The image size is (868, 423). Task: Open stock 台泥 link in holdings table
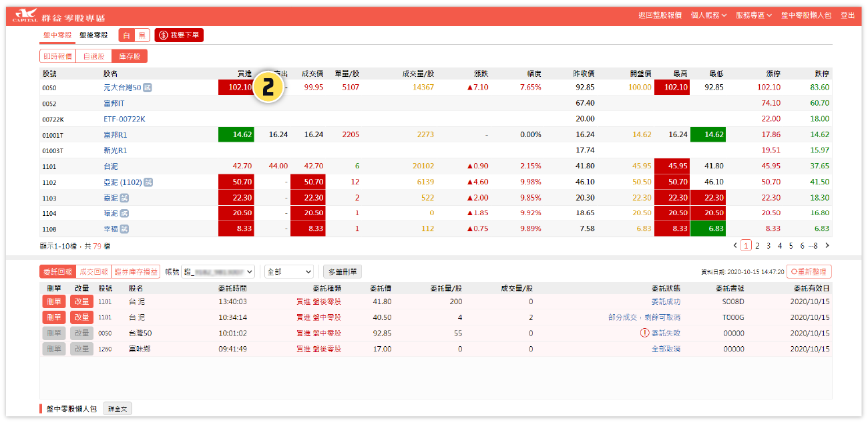[x=111, y=166]
